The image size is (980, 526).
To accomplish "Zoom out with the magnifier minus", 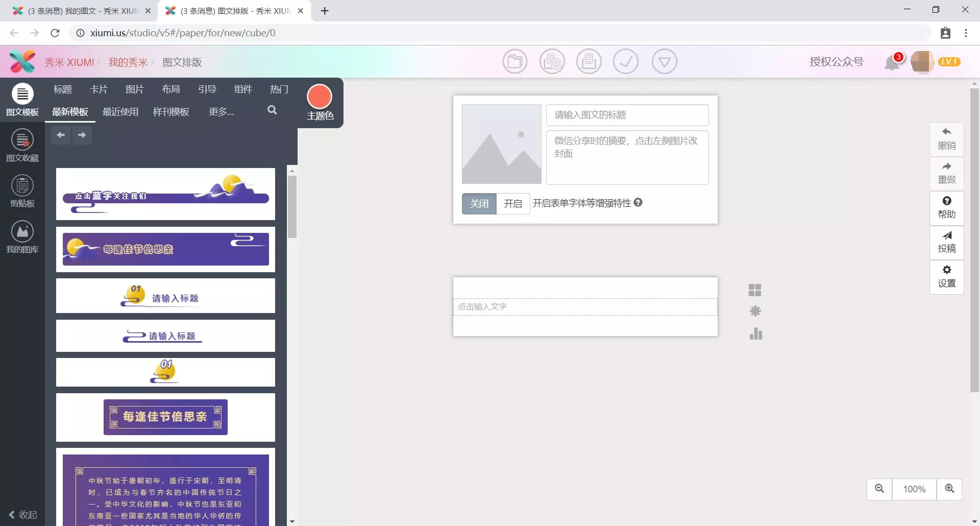I will point(879,489).
